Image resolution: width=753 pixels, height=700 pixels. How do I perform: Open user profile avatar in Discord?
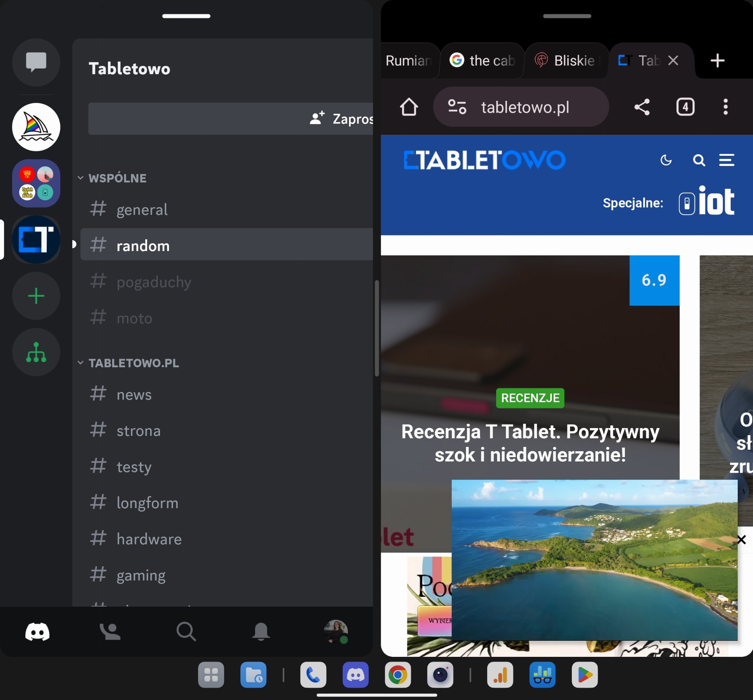(x=336, y=631)
